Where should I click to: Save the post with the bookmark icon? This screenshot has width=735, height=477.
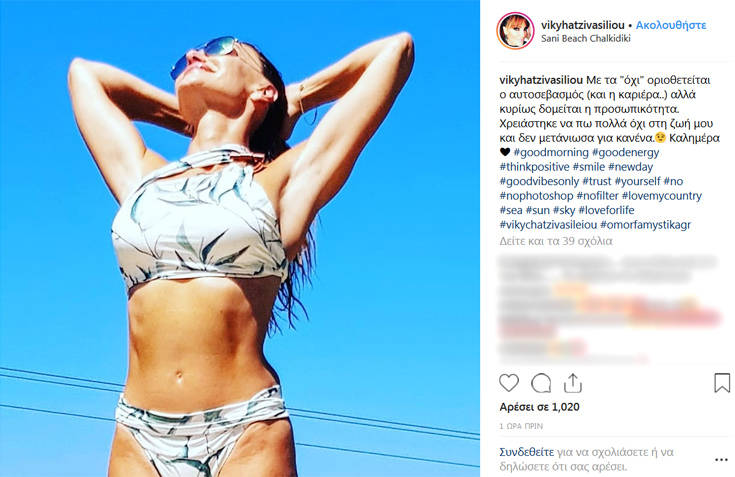722,383
